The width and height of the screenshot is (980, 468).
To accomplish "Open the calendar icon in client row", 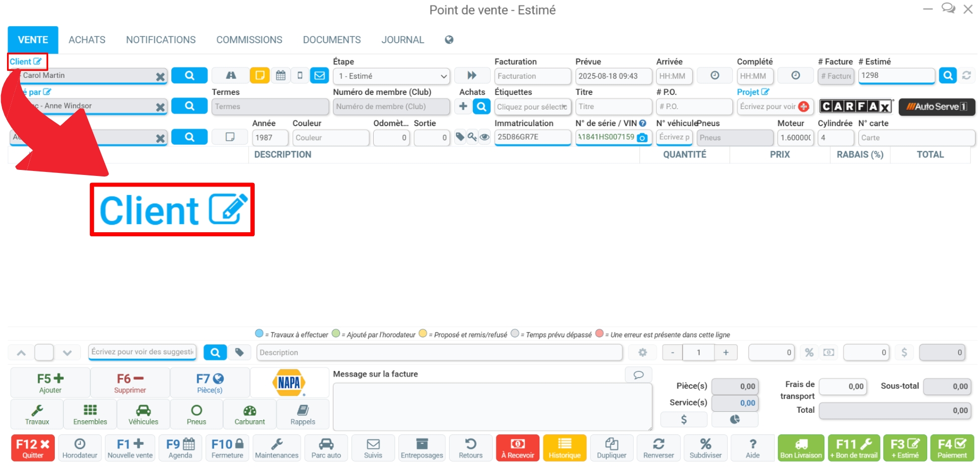I will 281,76.
